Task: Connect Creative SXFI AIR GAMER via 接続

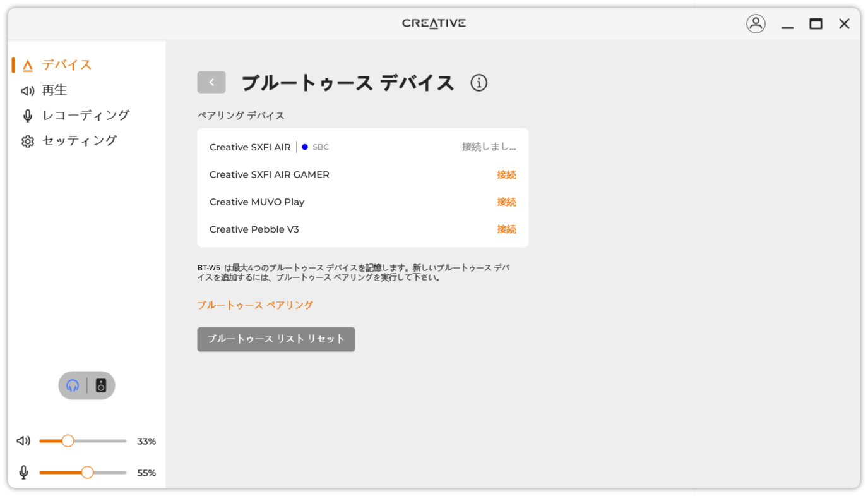Action: (x=506, y=175)
